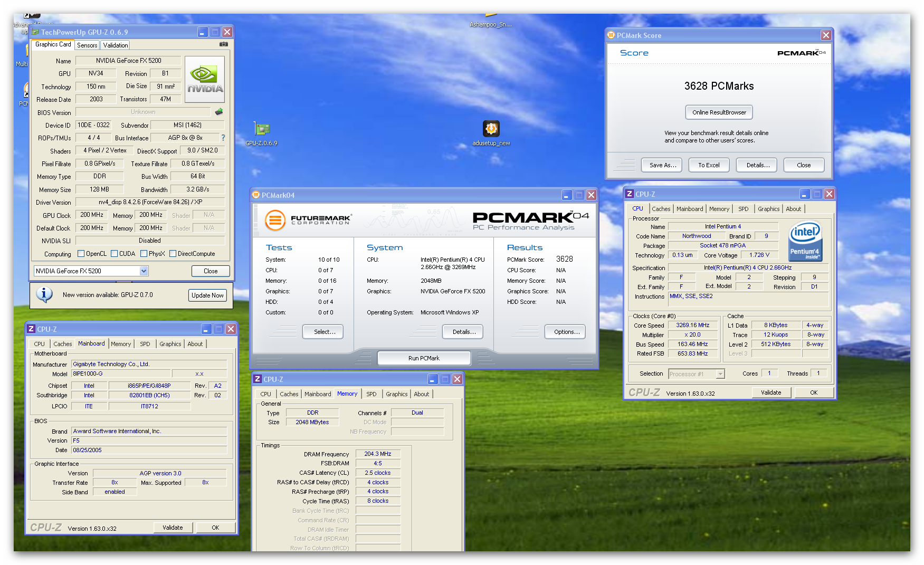Open the Processor #1 selection dropdown
The width and height of the screenshot is (924, 565).
720,374
